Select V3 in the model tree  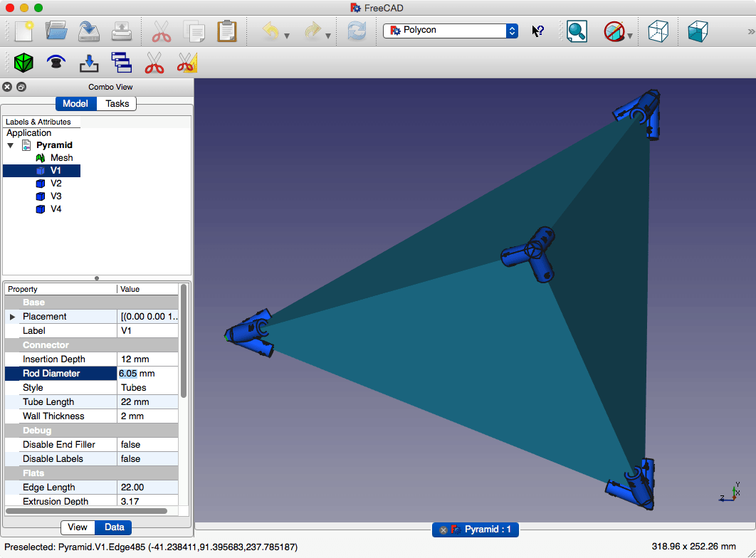[x=56, y=196]
